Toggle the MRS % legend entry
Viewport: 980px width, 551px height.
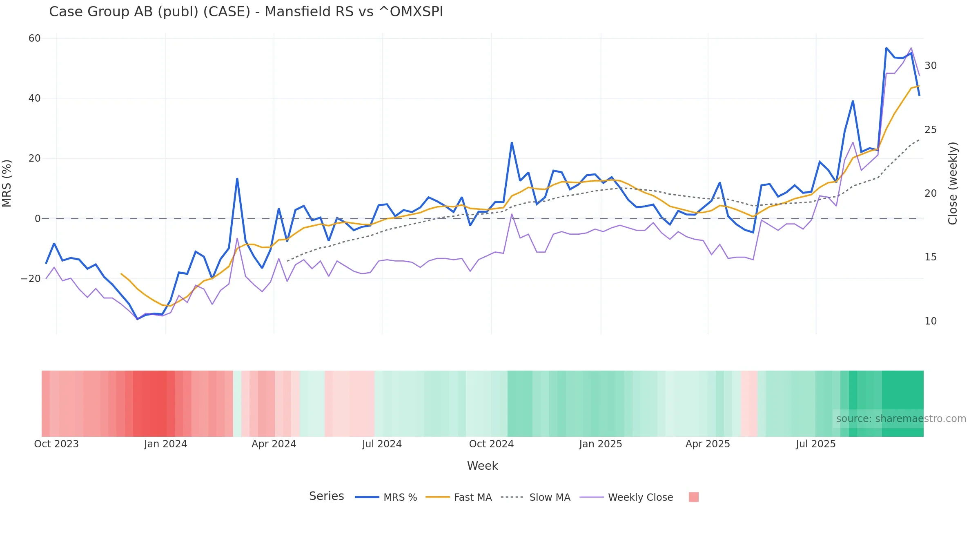click(386, 497)
